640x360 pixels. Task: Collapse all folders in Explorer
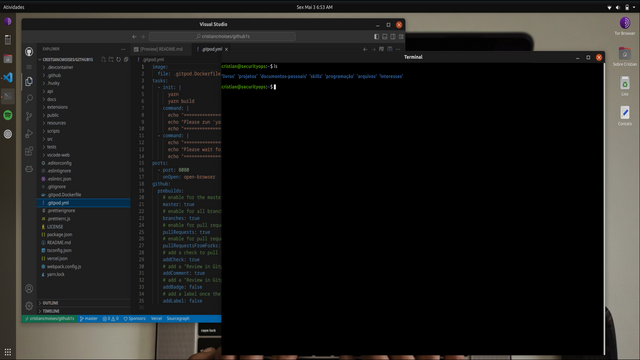(126, 60)
